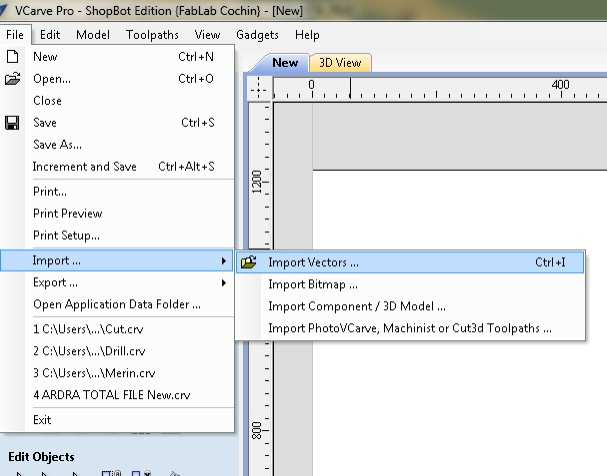Choose Save As... menu entry
Viewport: 607px width, 476px height.
117,145
